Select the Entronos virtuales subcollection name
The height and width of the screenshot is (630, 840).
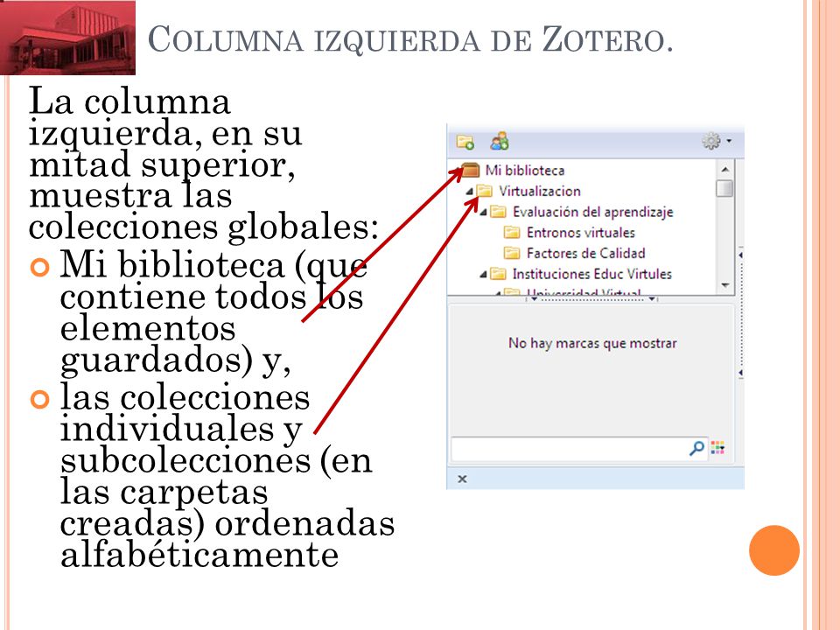(x=581, y=233)
